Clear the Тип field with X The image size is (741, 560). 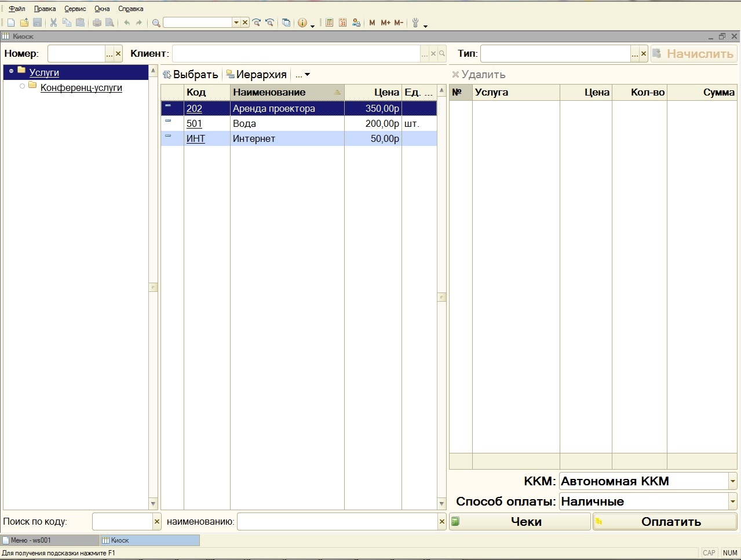pyautogui.click(x=643, y=53)
